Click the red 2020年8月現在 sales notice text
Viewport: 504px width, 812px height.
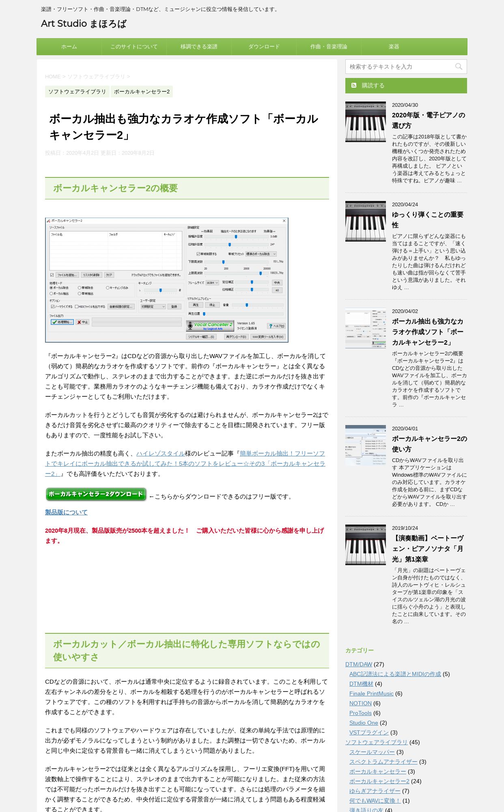pyautogui.click(x=185, y=536)
